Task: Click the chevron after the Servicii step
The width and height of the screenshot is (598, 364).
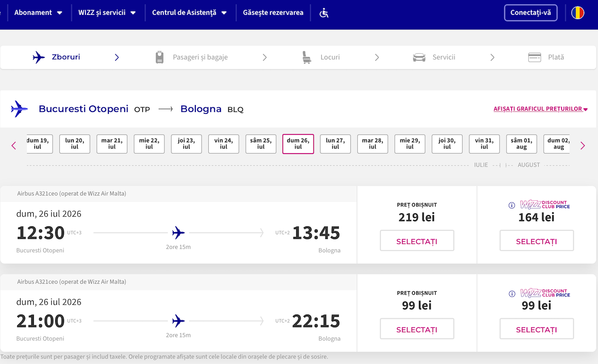Action: point(492,57)
